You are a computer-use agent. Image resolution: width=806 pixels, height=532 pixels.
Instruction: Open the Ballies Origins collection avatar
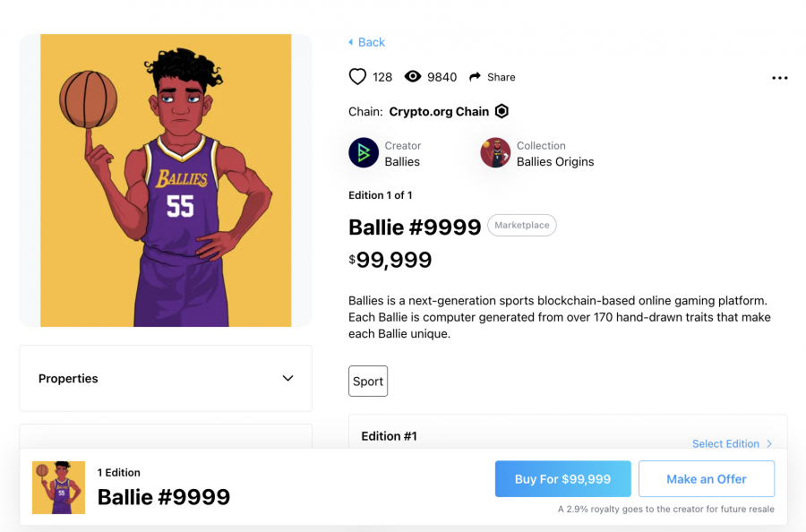tap(495, 152)
